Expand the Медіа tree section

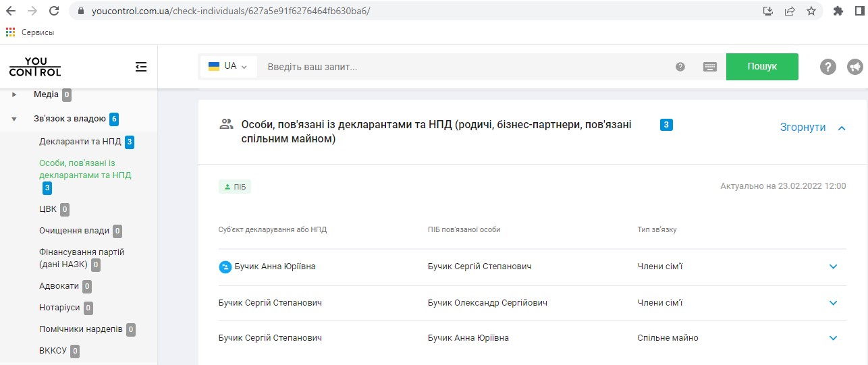point(14,94)
